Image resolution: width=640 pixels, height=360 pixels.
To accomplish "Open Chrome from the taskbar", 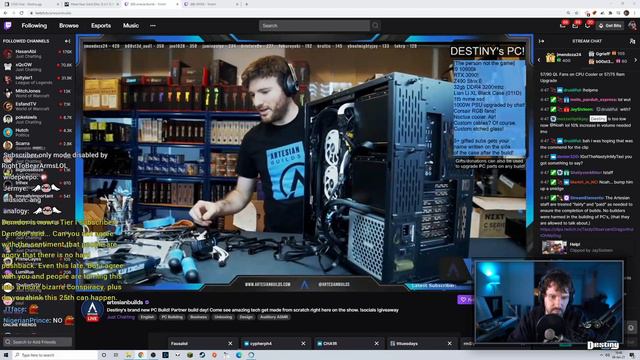I will click(141, 355).
